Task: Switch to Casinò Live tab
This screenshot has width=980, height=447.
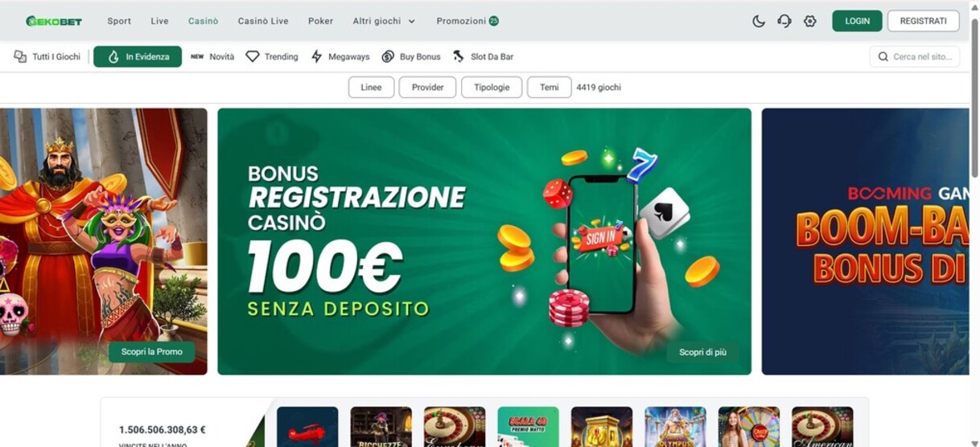Action: [x=263, y=21]
